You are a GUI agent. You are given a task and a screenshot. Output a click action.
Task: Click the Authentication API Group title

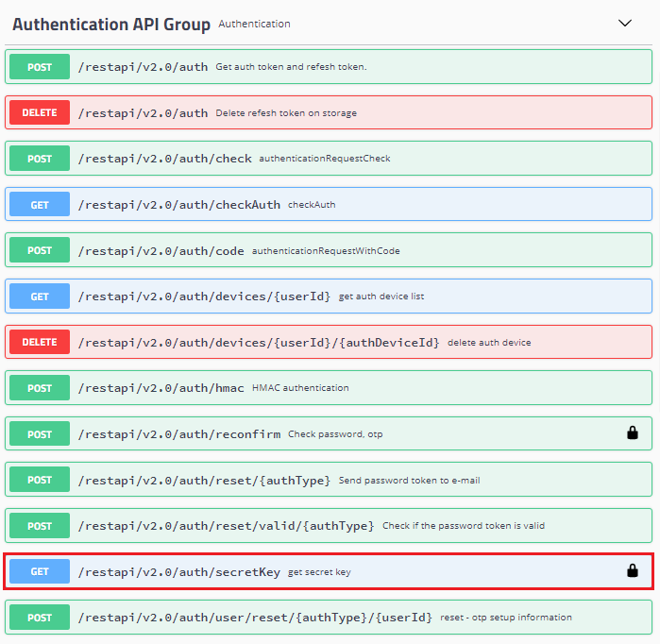111,25
